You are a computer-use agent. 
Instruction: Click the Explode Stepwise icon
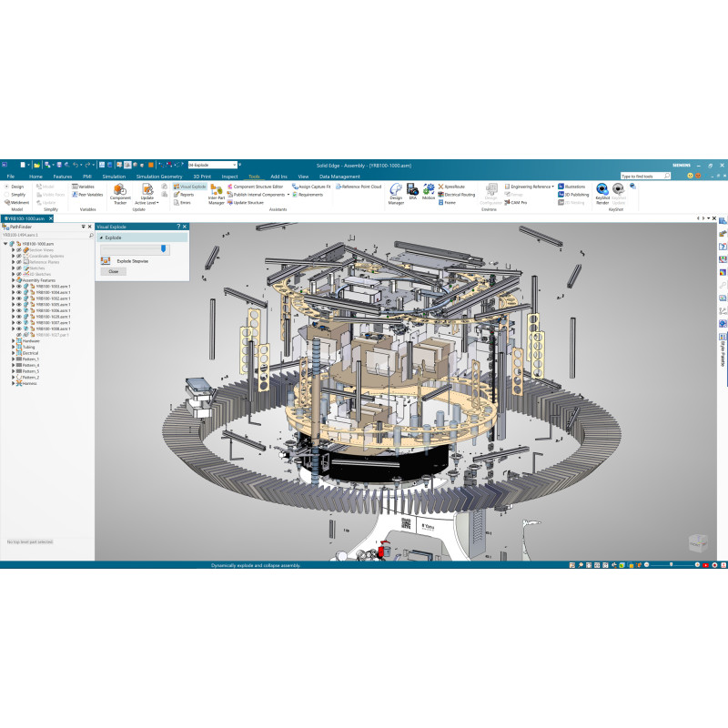(x=106, y=260)
